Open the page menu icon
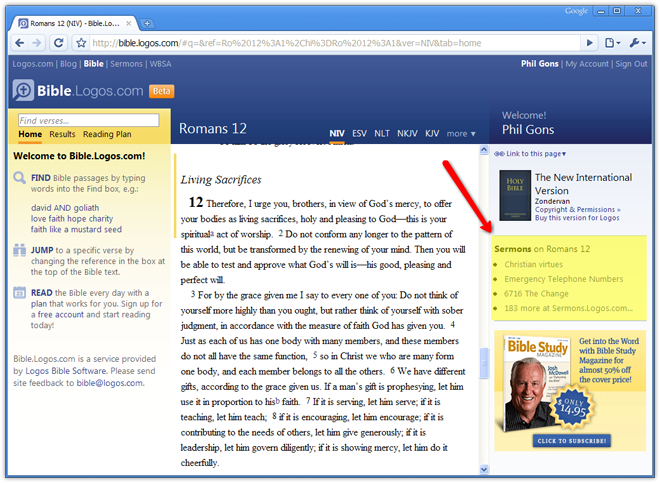This screenshot has width=660, height=483. coord(612,43)
